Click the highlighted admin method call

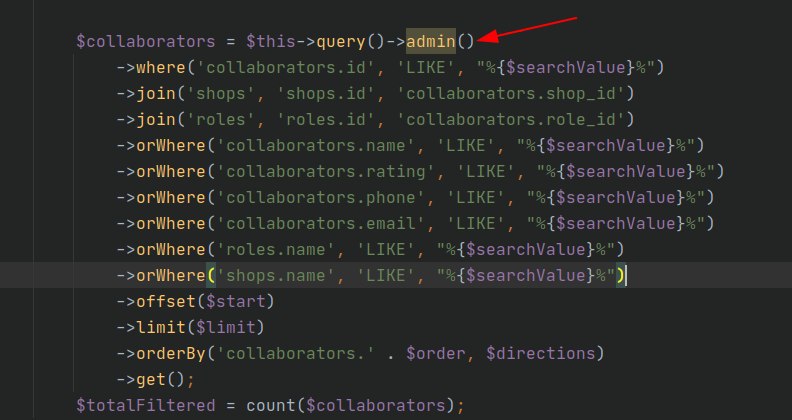tap(431, 41)
